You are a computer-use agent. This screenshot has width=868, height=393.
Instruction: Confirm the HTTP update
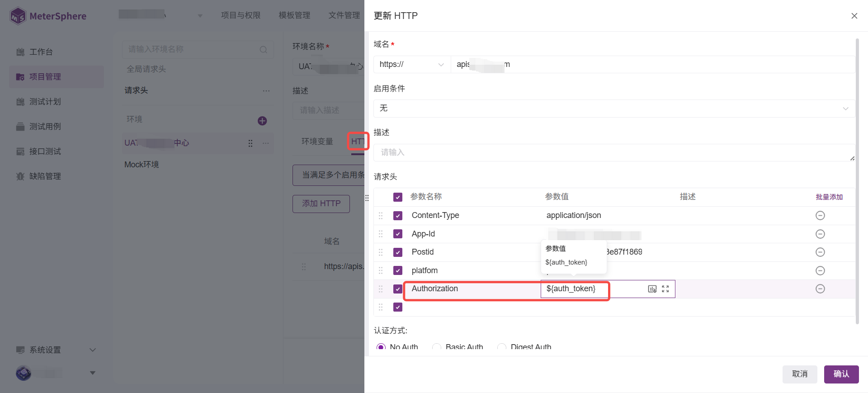point(841,374)
